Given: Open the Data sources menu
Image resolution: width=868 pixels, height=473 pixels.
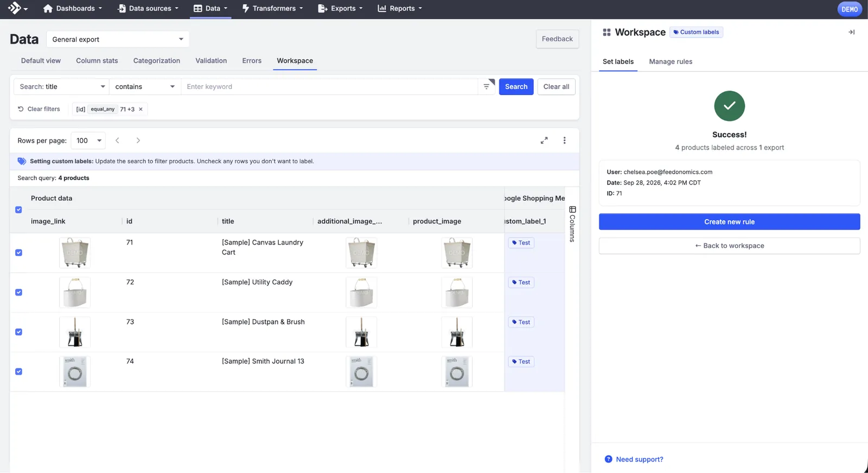Looking at the screenshot, I should 148,9.
